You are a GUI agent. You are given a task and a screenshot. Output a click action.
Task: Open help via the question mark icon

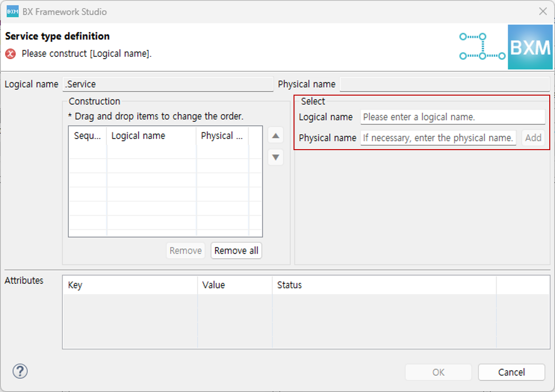click(x=20, y=371)
